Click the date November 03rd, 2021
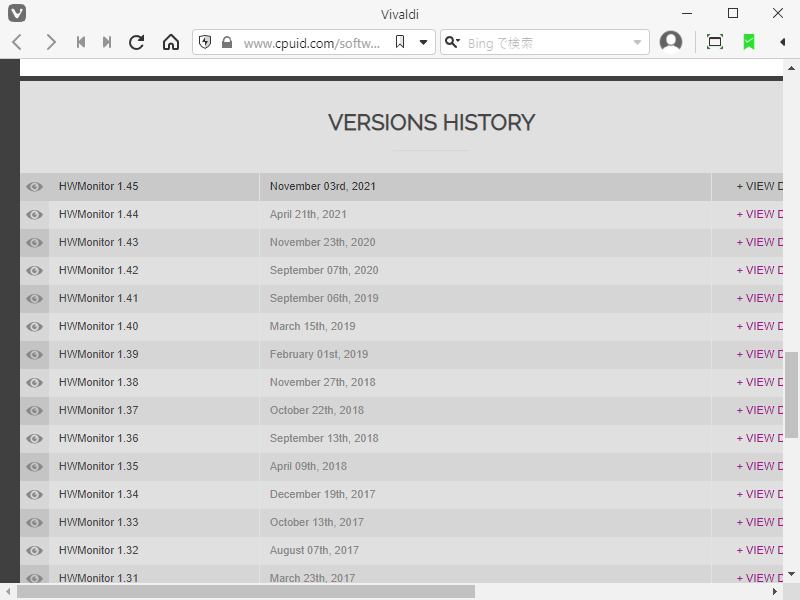Screen dimensions: 800x600 tap(322, 186)
